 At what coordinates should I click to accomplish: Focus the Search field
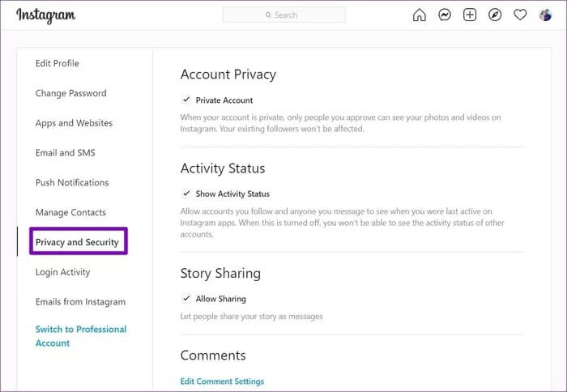[x=283, y=15]
